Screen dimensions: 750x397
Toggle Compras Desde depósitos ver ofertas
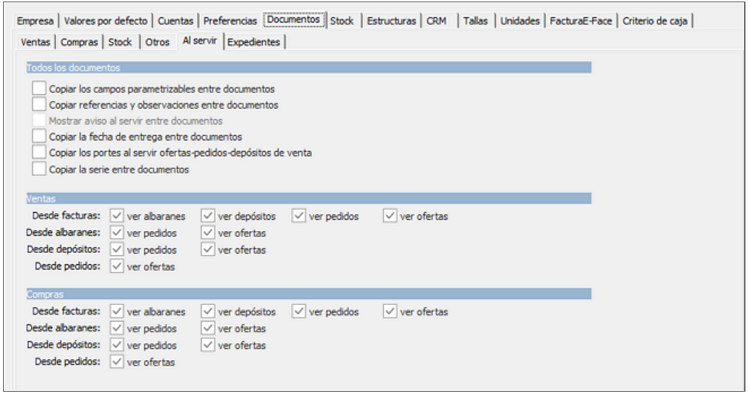(x=208, y=345)
